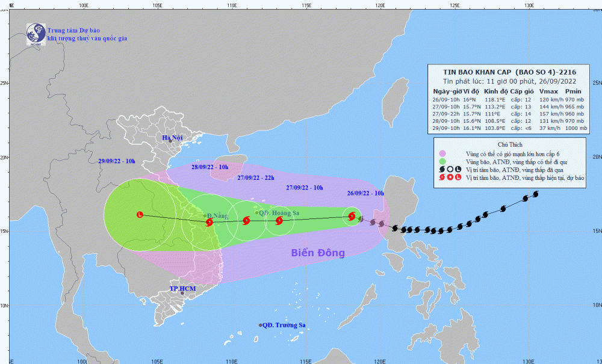The width and height of the screenshot is (602, 364).
Task: Click the pink strong-wind zone legend swatch
Action: [x=442, y=153]
